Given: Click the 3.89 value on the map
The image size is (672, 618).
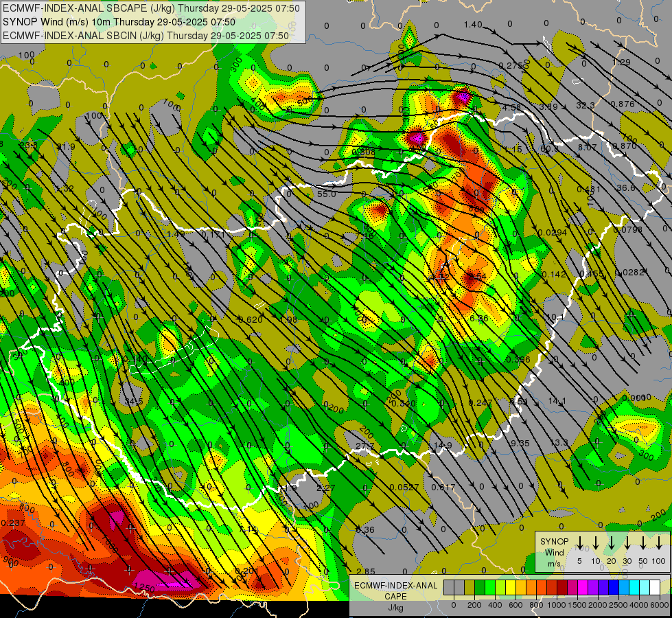Looking at the screenshot, I should tap(548, 107).
